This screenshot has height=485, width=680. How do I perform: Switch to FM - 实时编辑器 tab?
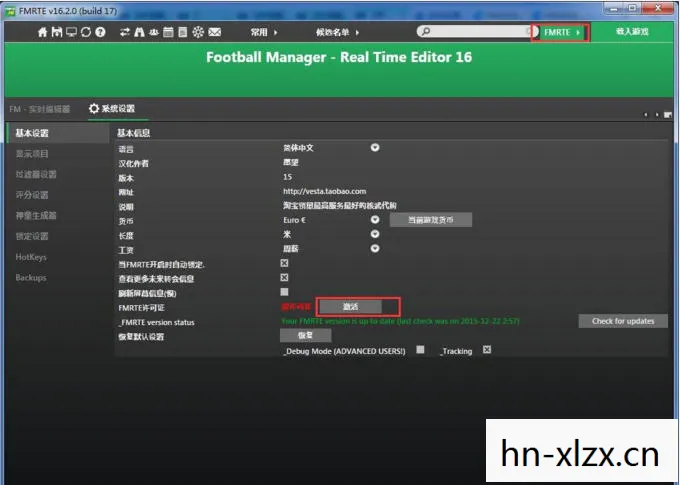point(40,109)
